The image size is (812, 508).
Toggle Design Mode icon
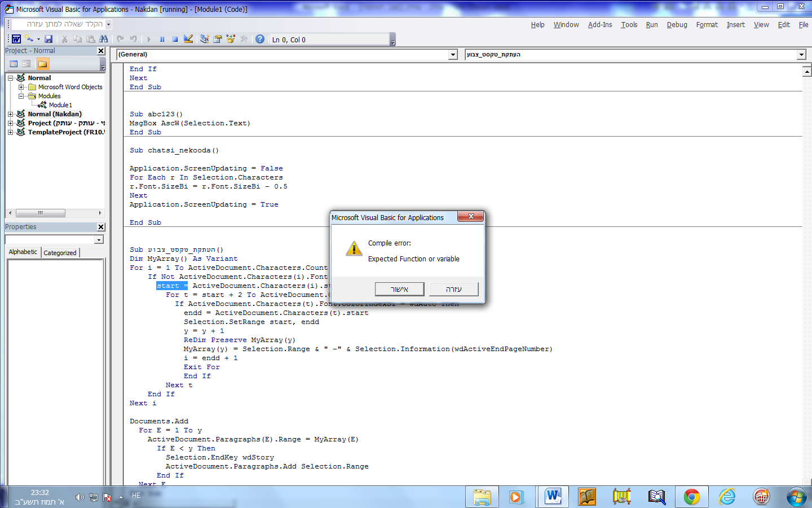[188, 39]
